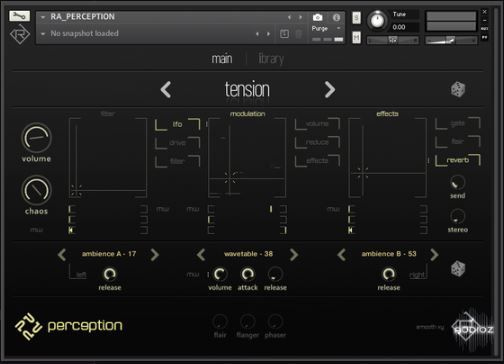Click inside the filter XY pad

pyautogui.click(x=108, y=157)
